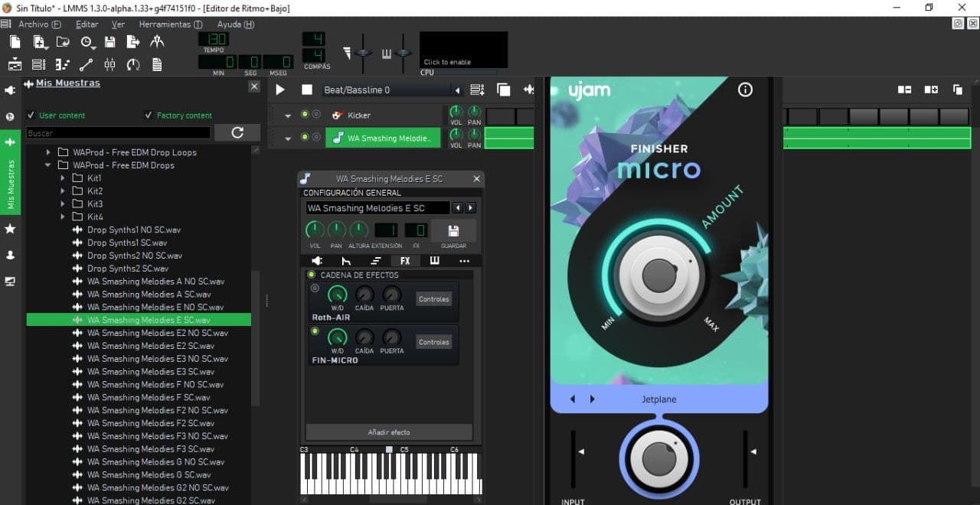Show the Beat+Bassline Editor icon
Viewport: 980px width, 505px height.
tap(39, 65)
